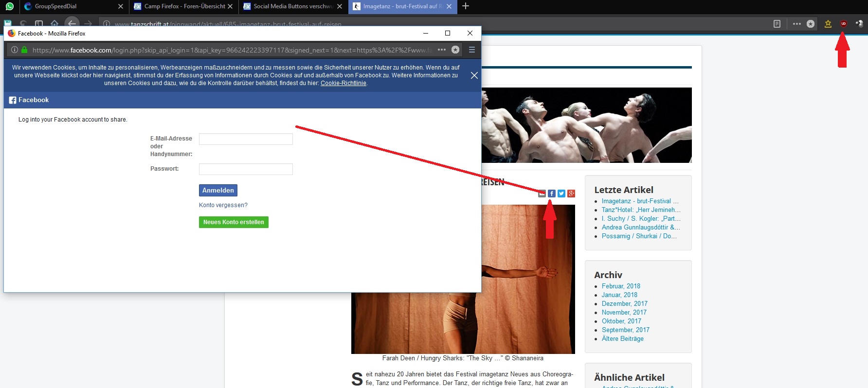The width and height of the screenshot is (868, 388).
Task: Close the Imagetanz tab
Action: [449, 6]
